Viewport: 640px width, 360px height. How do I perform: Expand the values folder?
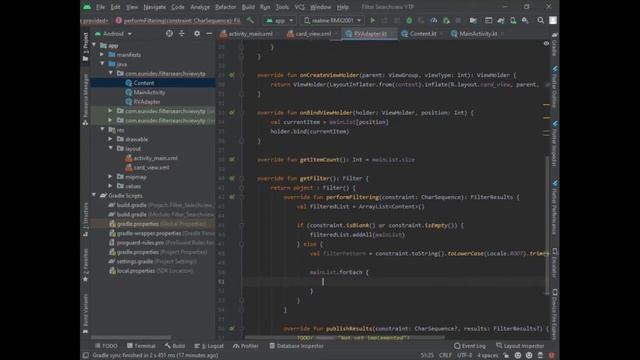click(x=110, y=186)
